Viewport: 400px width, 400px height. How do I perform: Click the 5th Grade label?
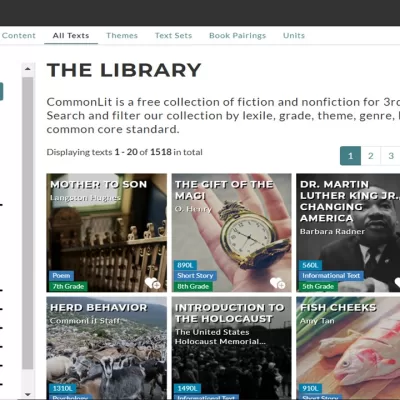pos(318,286)
